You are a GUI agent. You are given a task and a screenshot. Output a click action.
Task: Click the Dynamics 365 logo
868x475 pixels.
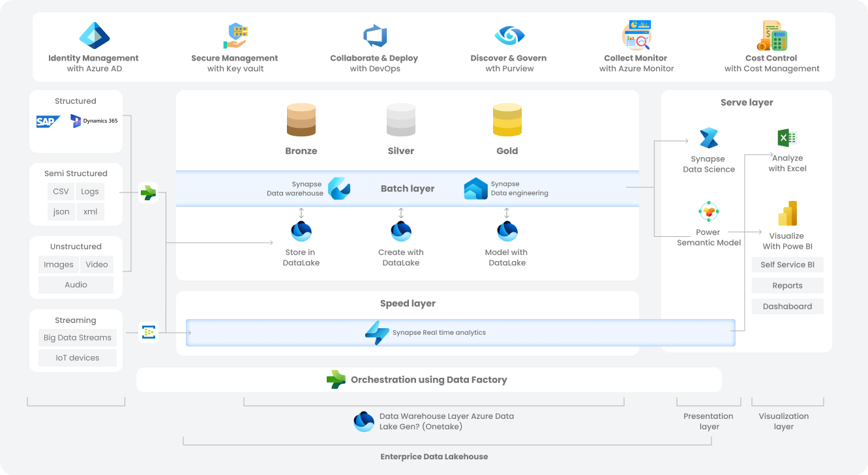[x=94, y=121]
